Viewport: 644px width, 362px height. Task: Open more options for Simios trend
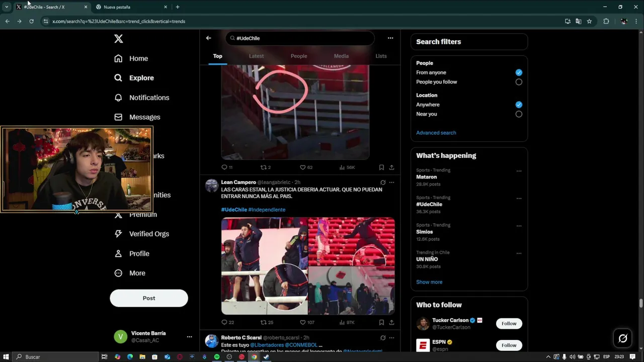coord(519,226)
